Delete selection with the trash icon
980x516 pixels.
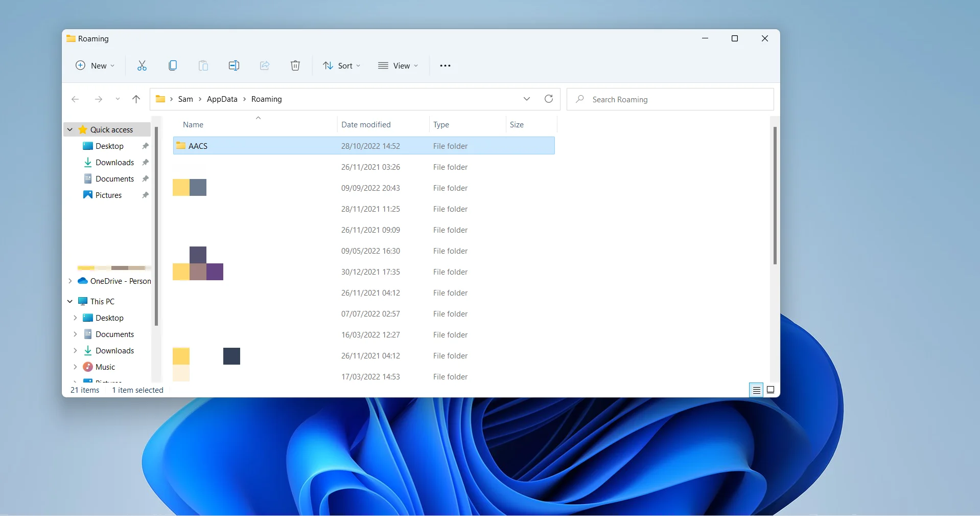[295, 65]
